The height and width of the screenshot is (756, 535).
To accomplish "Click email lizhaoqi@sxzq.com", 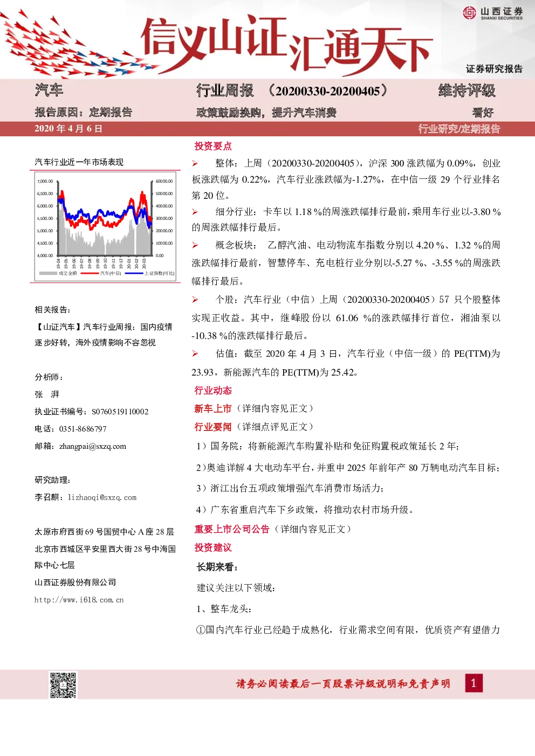I will (102, 497).
